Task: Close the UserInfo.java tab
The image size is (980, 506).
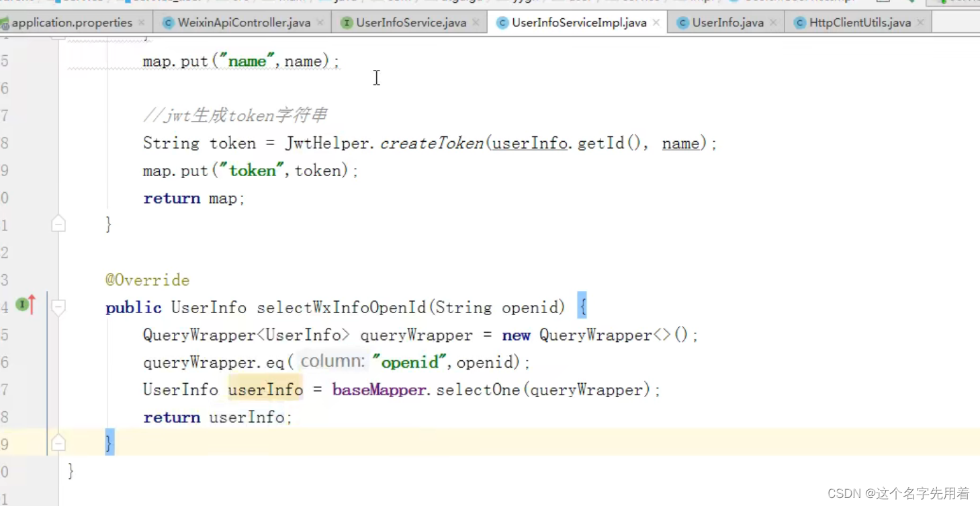Action: click(x=773, y=23)
